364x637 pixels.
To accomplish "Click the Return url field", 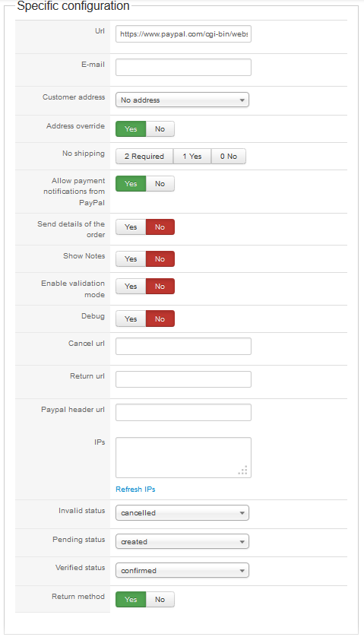I will tap(183, 379).
